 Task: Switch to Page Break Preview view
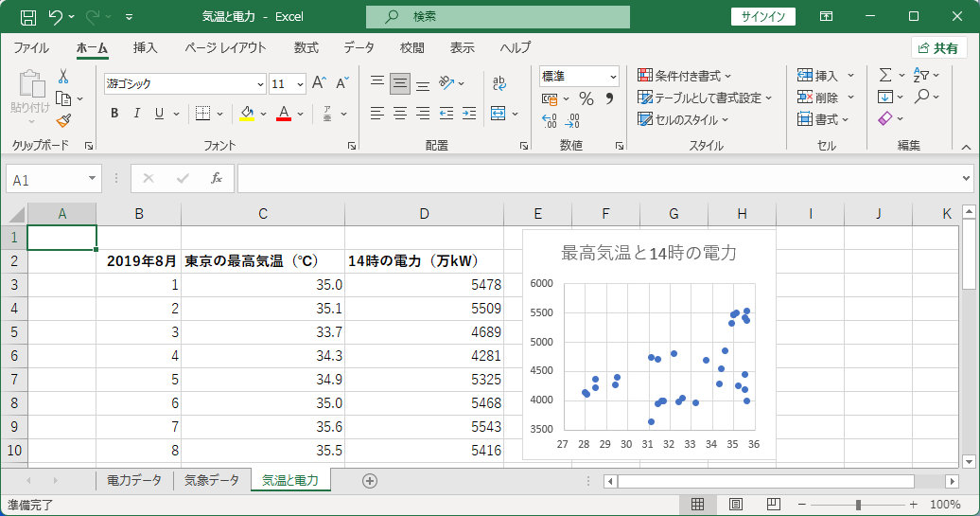pyautogui.click(x=773, y=504)
